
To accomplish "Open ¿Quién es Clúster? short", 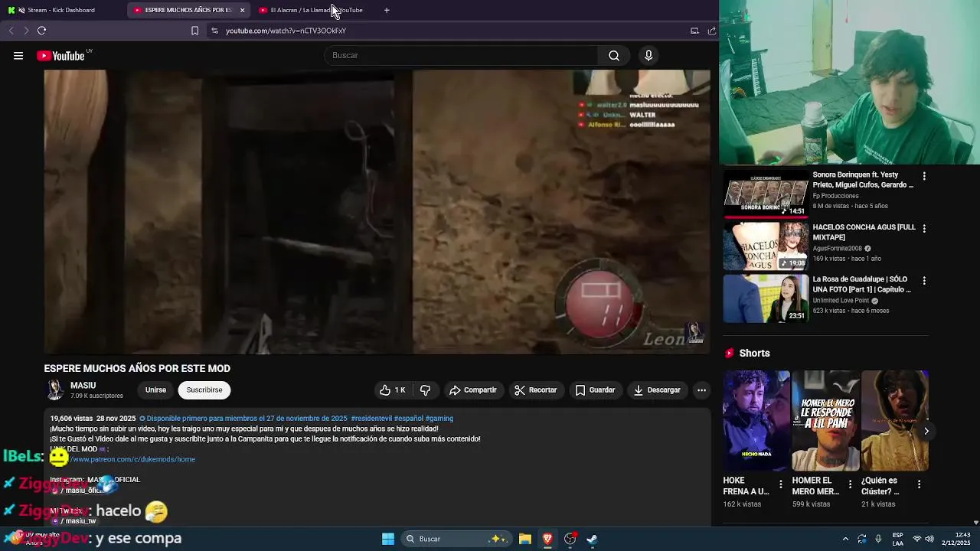I will (x=894, y=421).
